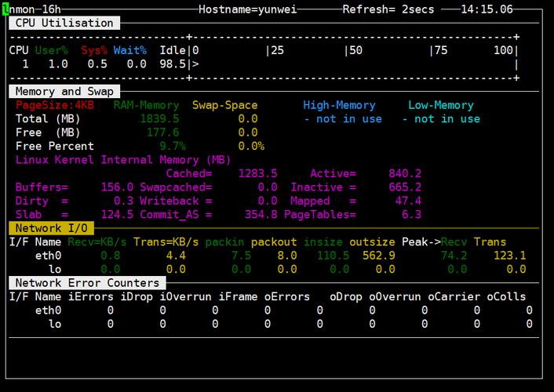554x392 pixels.
Task: Click the eth0 Trans value 4.4
Action: click(176, 256)
